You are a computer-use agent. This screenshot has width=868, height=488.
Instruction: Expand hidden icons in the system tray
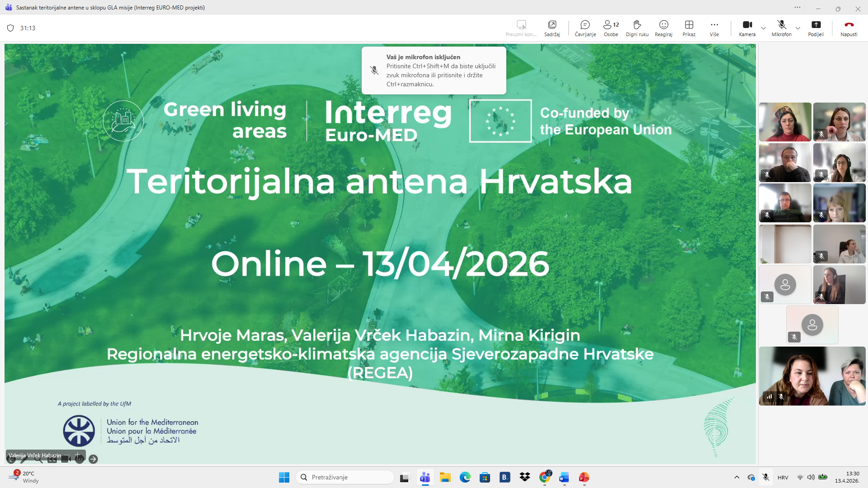click(x=736, y=477)
